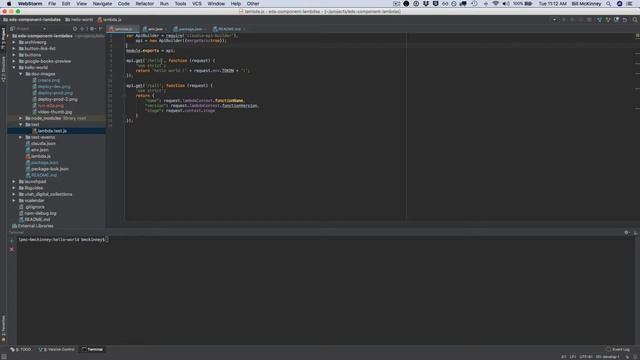640x360 pixels.
Task: Close the terminal session with red X
Action: pos(12,249)
